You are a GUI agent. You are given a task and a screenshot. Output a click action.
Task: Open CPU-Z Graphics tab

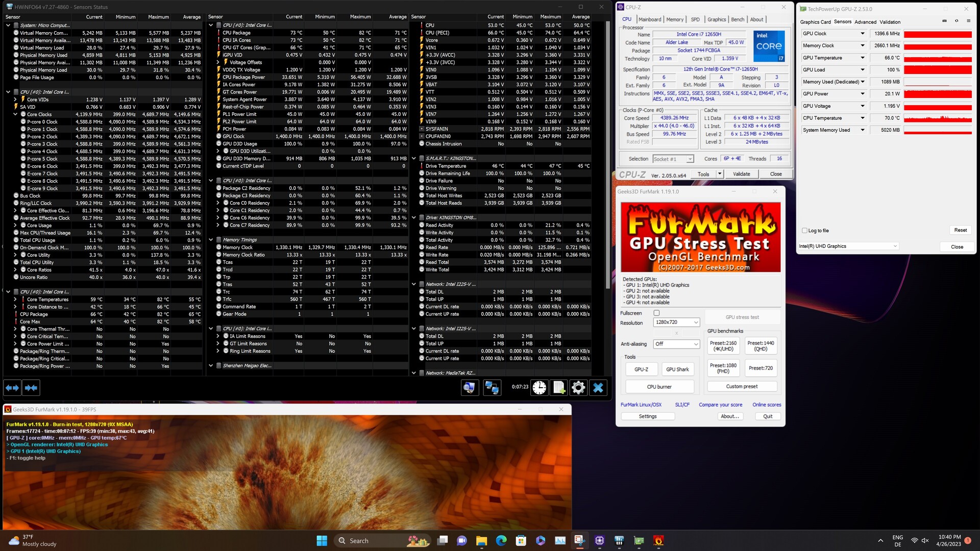717,19
